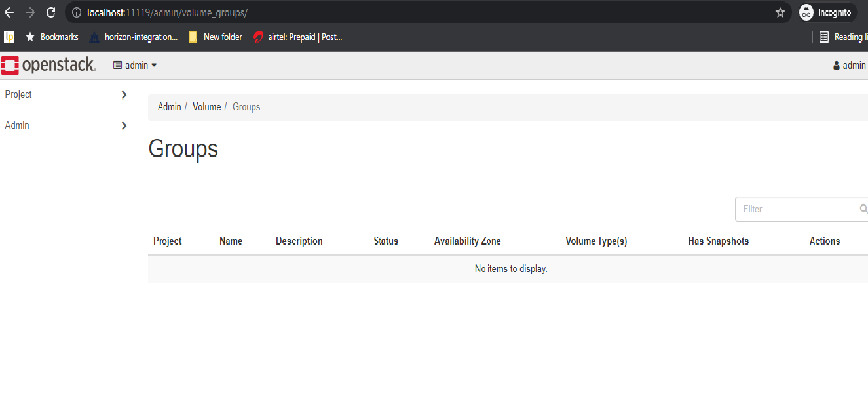
Task: Sort by Has Snapshots column header
Action: [x=719, y=241]
